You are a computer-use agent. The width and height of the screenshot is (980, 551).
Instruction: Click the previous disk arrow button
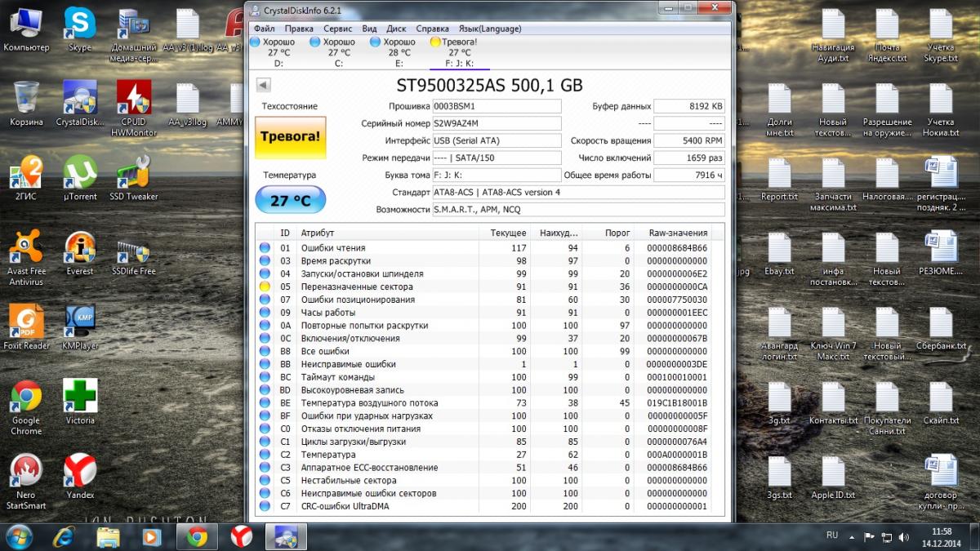(x=264, y=85)
